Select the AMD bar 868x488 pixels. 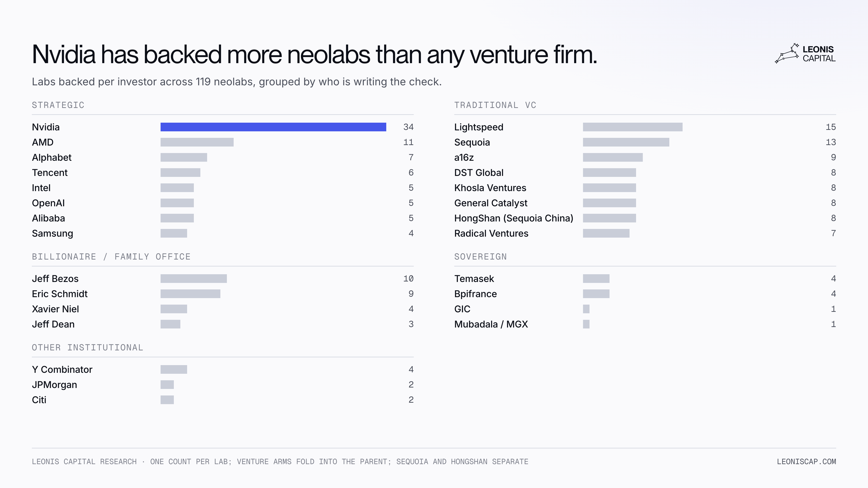(197, 142)
